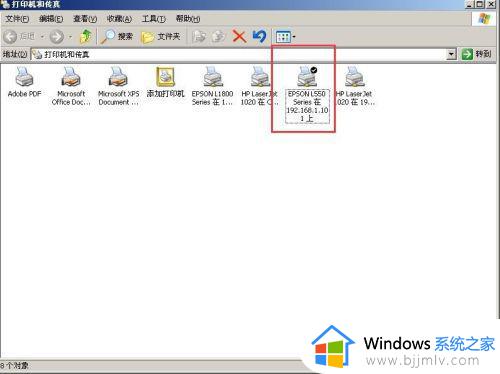Open the Tools menu
The width and height of the screenshot is (500, 374).
click(154, 19)
